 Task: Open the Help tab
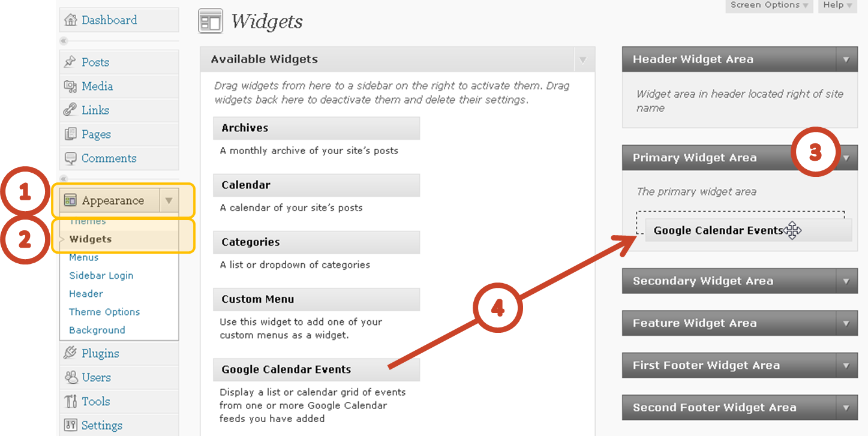pos(837,5)
